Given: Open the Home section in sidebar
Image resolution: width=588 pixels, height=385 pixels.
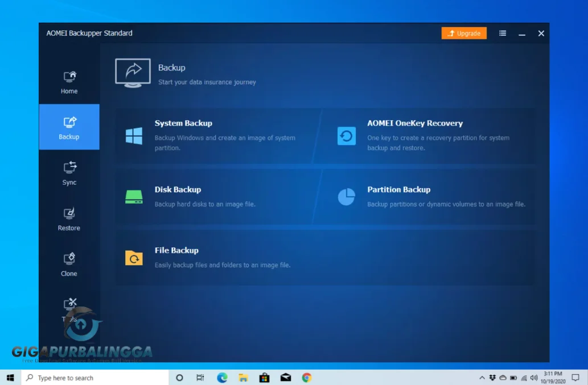Looking at the screenshot, I should click(x=69, y=82).
